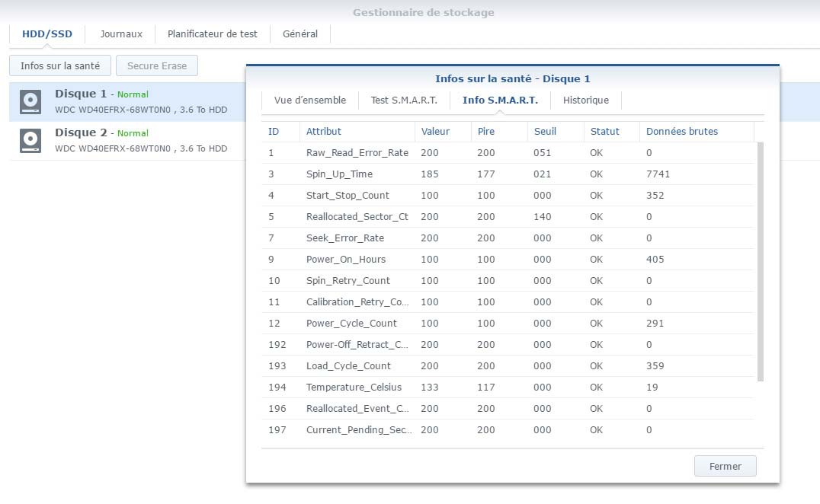Click raw data value 7741
The height and width of the screenshot is (504, 820).
tap(658, 174)
